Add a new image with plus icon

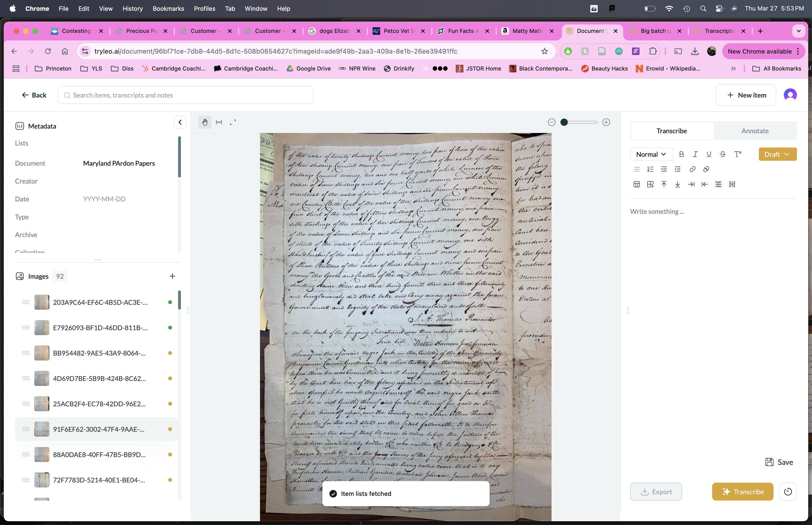click(172, 276)
